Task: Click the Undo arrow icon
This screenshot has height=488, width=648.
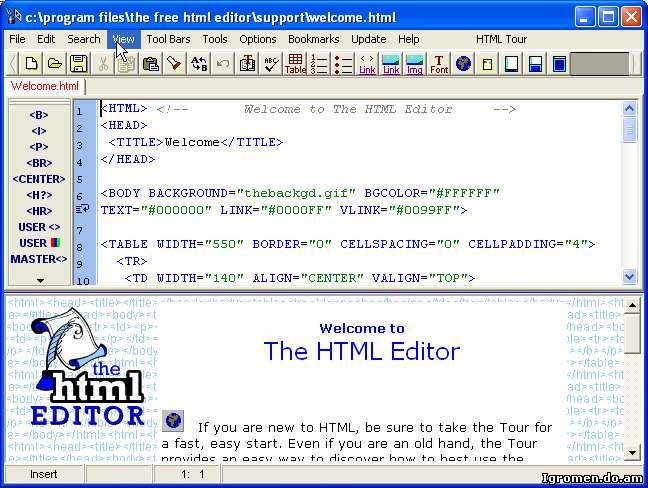Action: (223, 64)
